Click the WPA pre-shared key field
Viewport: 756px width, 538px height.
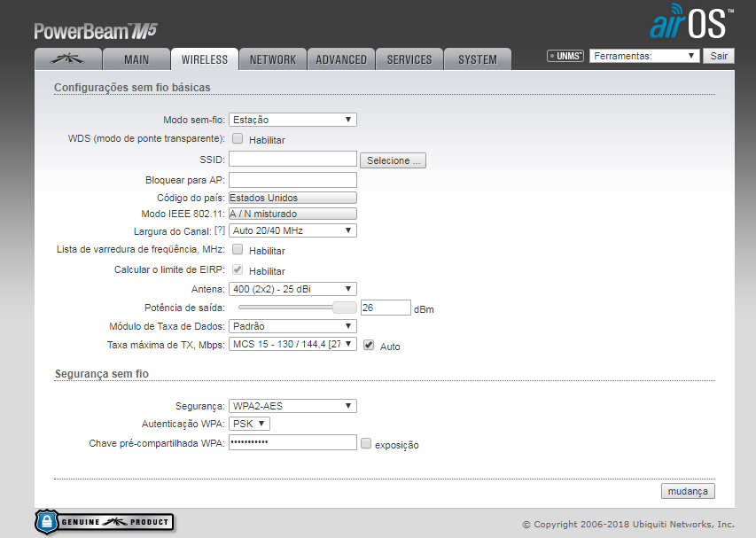292,442
